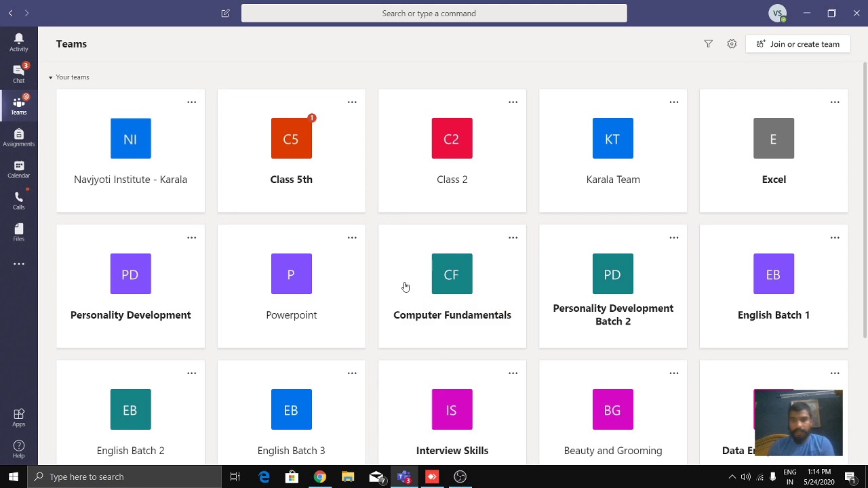This screenshot has height=488, width=868.
Task: Launch Microsoft Edge from taskbar
Action: tap(264, 476)
